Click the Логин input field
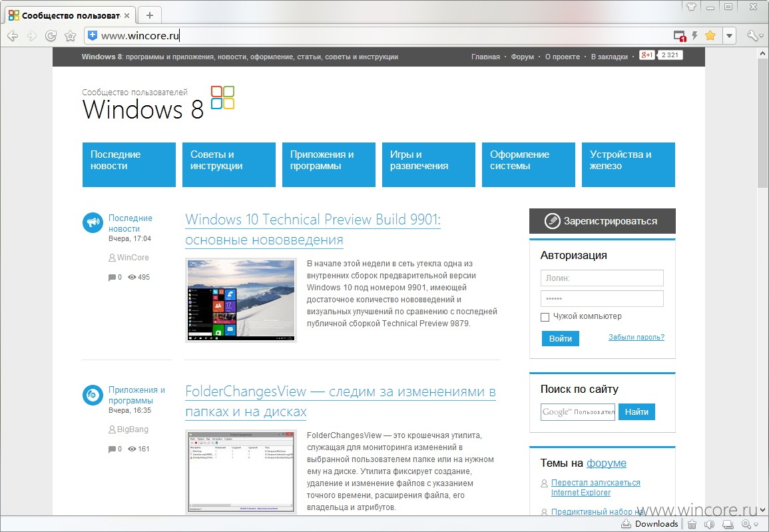 pyautogui.click(x=602, y=278)
